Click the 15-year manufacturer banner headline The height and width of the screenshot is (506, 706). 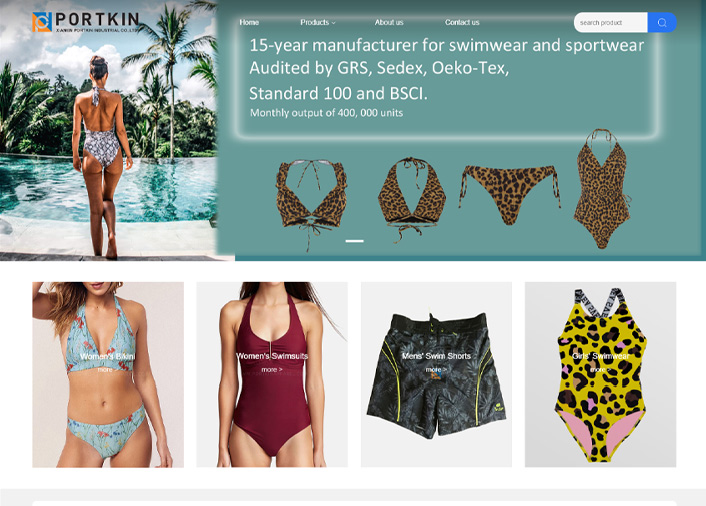click(447, 45)
